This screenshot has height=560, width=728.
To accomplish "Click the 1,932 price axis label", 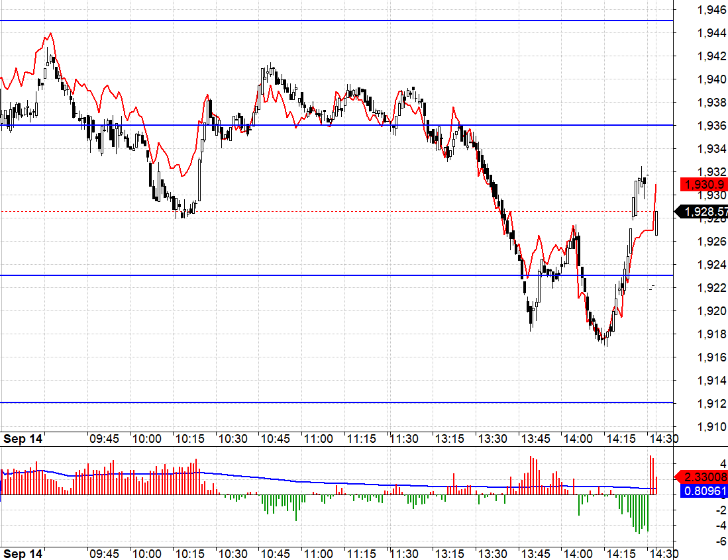I will click(711, 171).
